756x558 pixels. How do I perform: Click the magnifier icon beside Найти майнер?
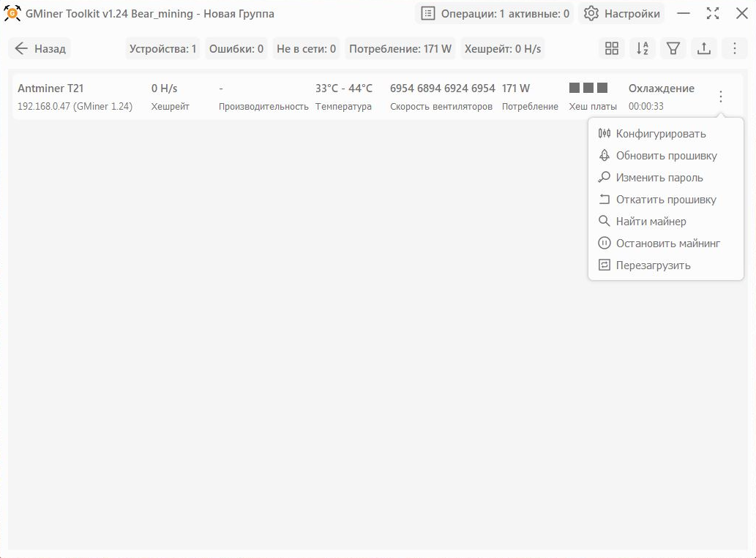tap(604, 221)
